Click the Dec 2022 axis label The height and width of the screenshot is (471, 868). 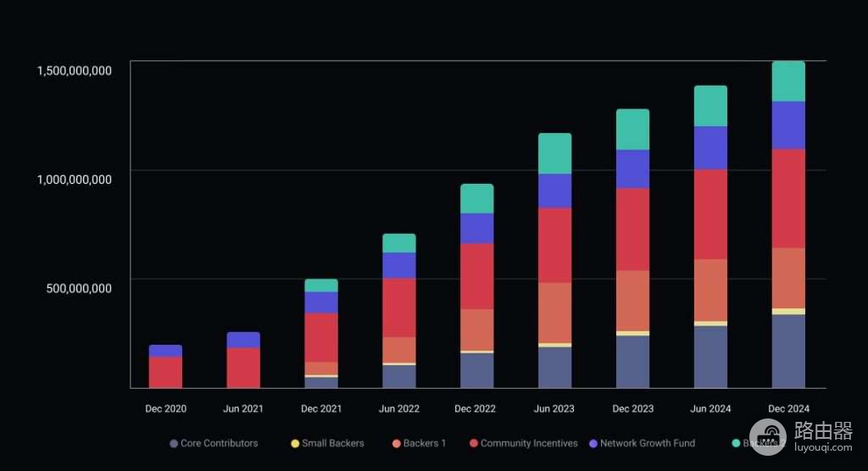pos(475,408)
